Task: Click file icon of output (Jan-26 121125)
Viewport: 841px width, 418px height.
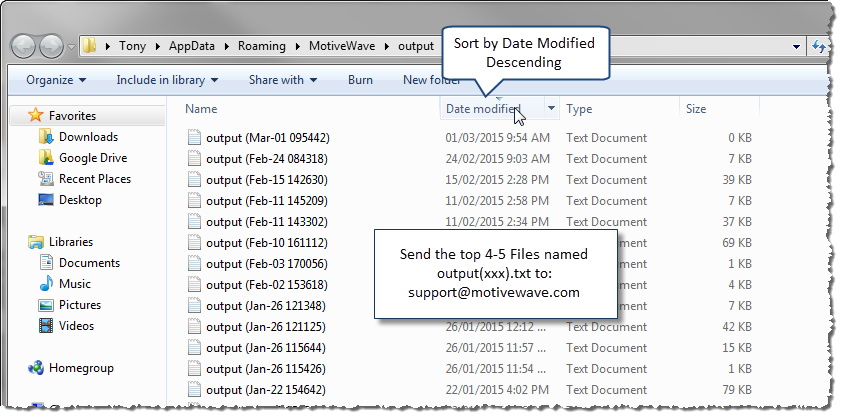Action: (194, 327)
